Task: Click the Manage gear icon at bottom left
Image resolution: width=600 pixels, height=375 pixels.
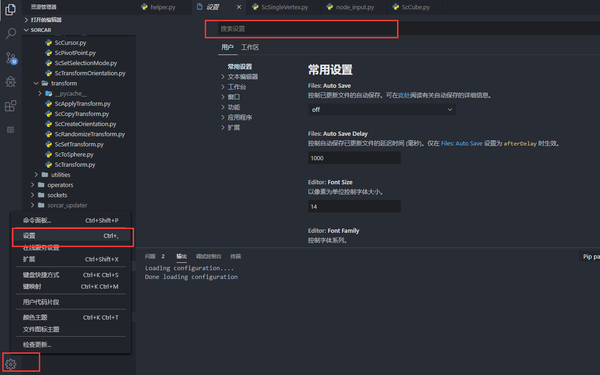Action: pos(11,364)
